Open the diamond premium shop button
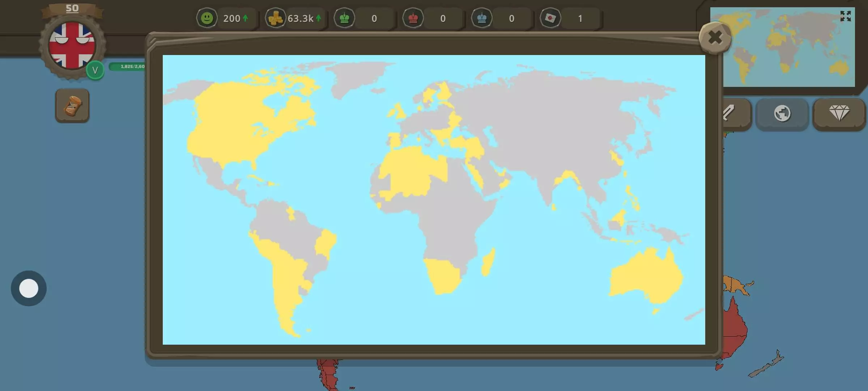Screen dimensions: 868x391 pos(839,114)
